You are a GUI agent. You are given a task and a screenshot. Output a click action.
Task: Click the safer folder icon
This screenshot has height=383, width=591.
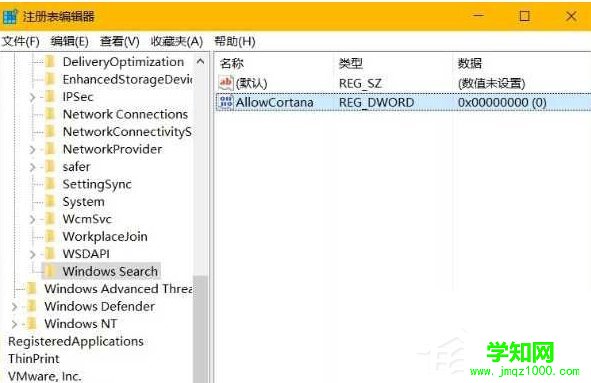click(51, 167)
